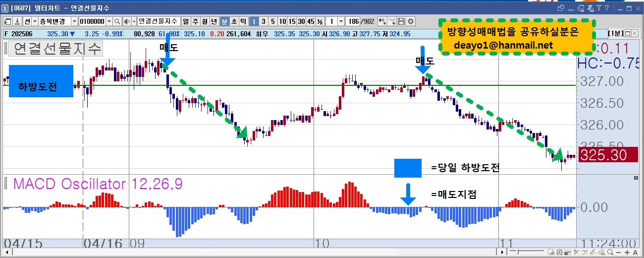Click the indicator add icon in bottom toolbar
Image resolution: width=644 pixels, height=258 pixels.
click(x=568, y=253)
